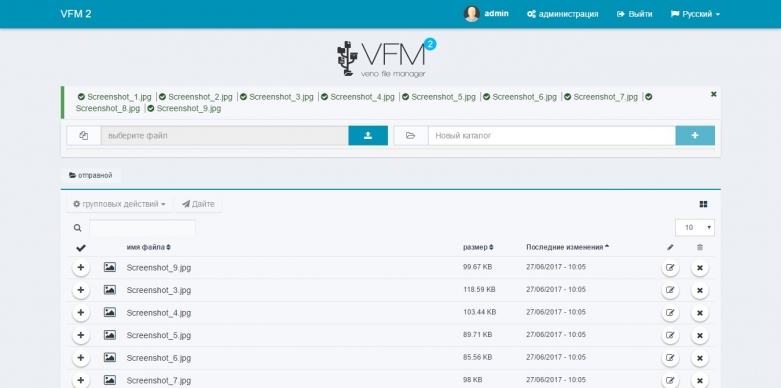Delete Screenshot_9.jpg with its X button

pyautogui.click(x=700, y=267)
